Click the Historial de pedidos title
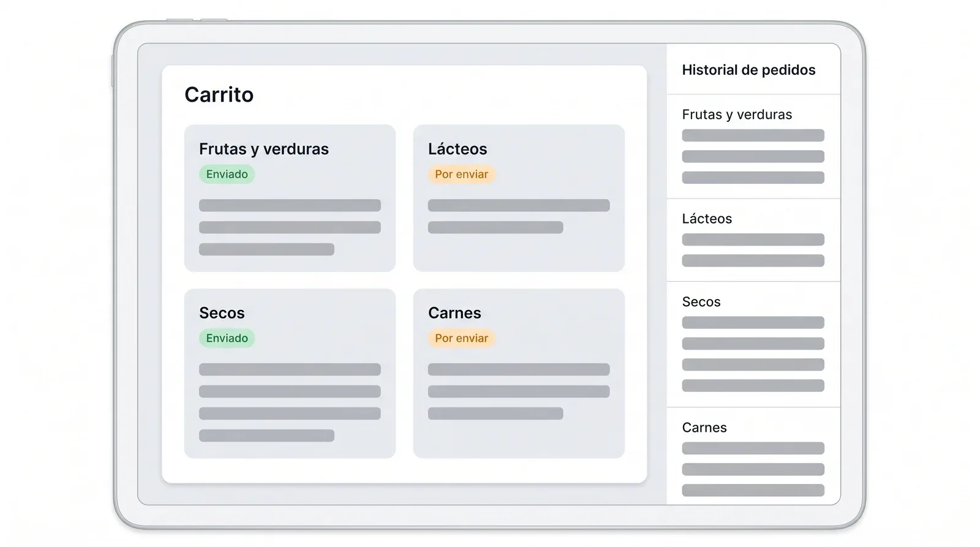Viewport: 980px width, 547px height. point(748,70)
